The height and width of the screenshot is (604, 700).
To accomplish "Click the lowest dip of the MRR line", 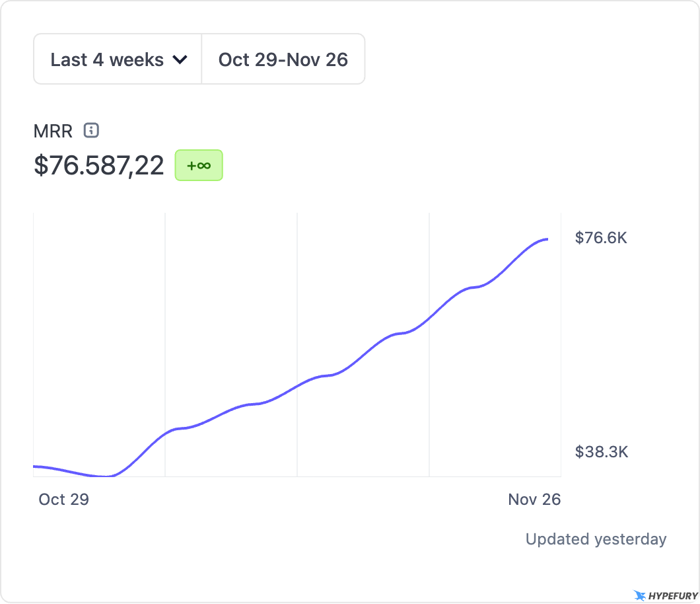I will pyautogui.click(x=106, y=476).
